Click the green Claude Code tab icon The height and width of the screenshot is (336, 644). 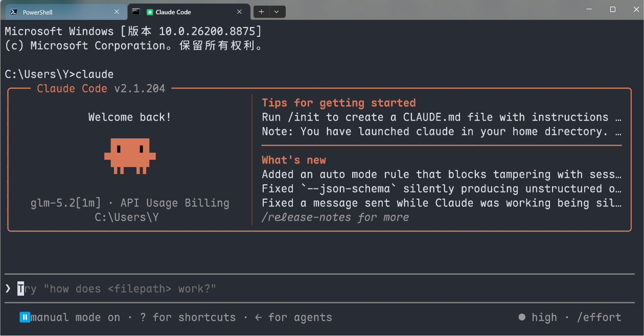click(x=150, y=12)
